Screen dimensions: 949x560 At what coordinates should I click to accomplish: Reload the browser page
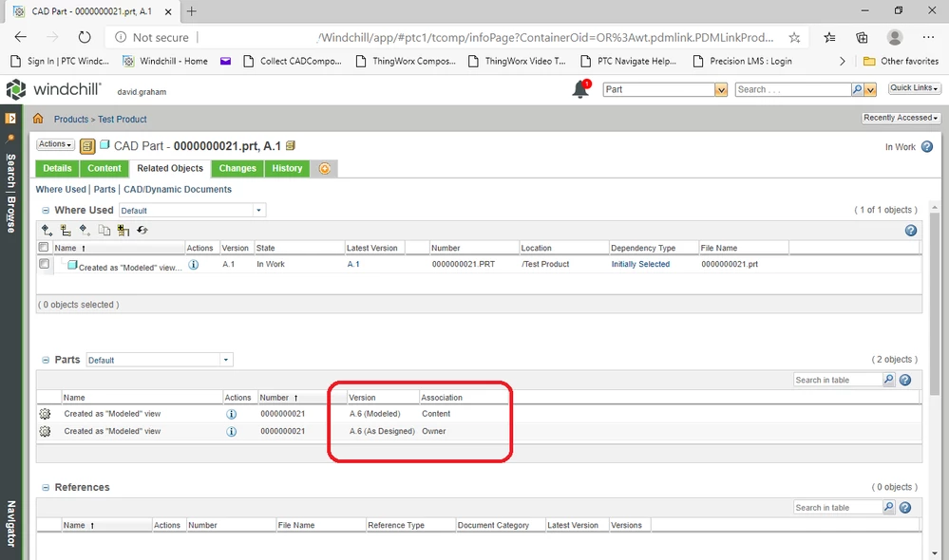tap(85, 38)
